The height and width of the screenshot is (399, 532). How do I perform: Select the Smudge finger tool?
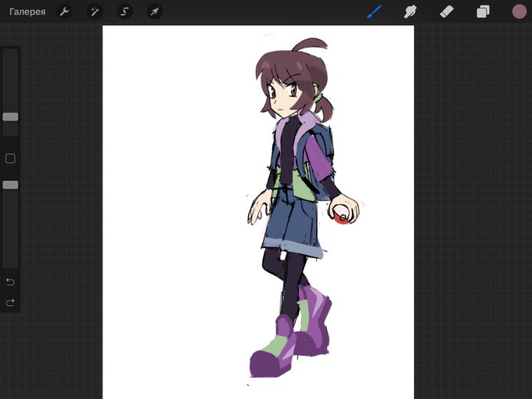click(x=410, y=12)
